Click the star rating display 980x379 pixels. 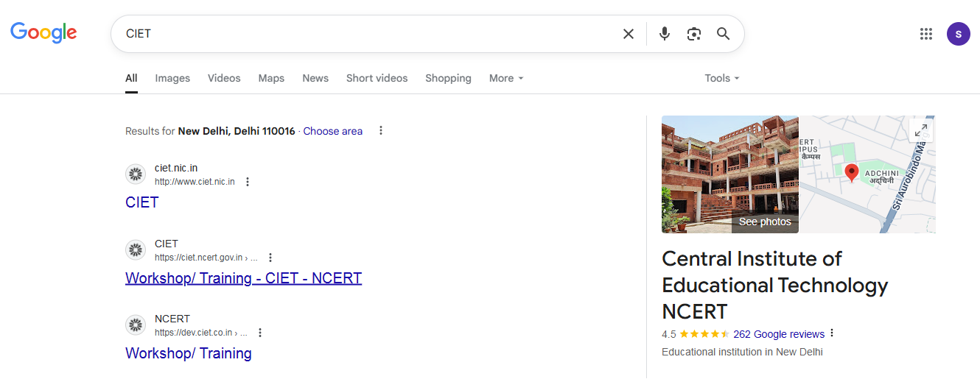coord(704,334)
